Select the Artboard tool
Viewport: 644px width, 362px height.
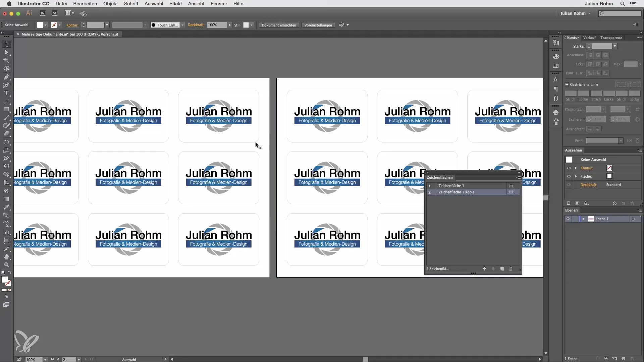tap(6, 241)
